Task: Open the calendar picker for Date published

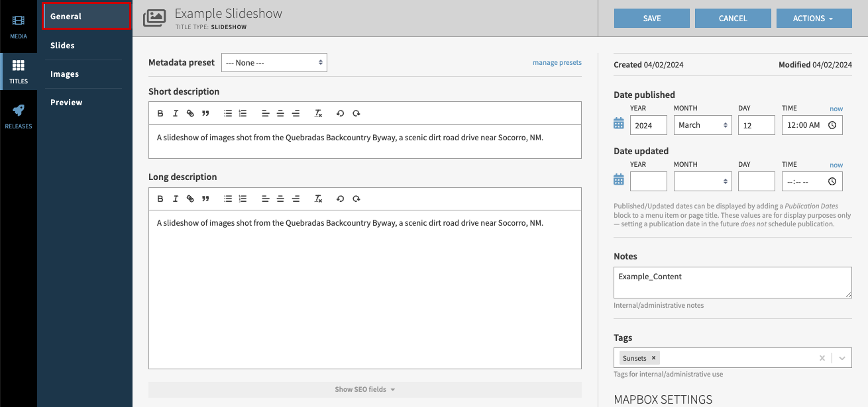Action: click(618, 123)
